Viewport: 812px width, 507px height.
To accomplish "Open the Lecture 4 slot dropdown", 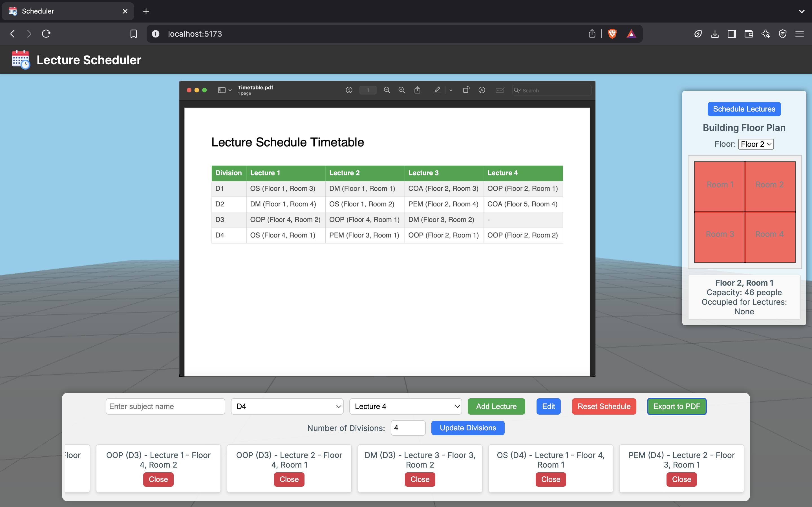I will tap(405, 406).
